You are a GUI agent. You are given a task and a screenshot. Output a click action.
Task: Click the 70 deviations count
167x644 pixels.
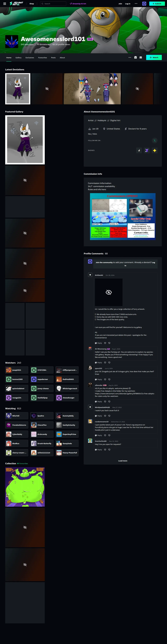pos(43,44)
